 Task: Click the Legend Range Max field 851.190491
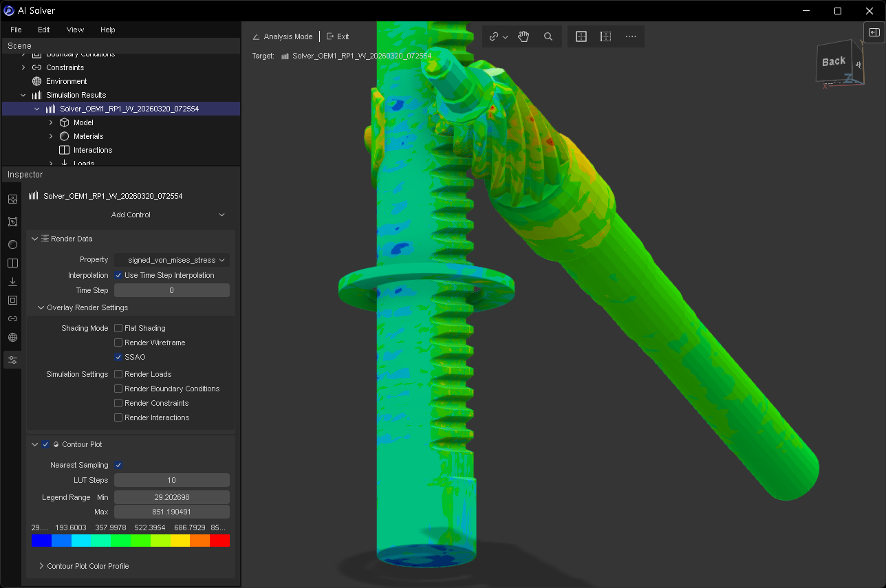coord(172,512)
